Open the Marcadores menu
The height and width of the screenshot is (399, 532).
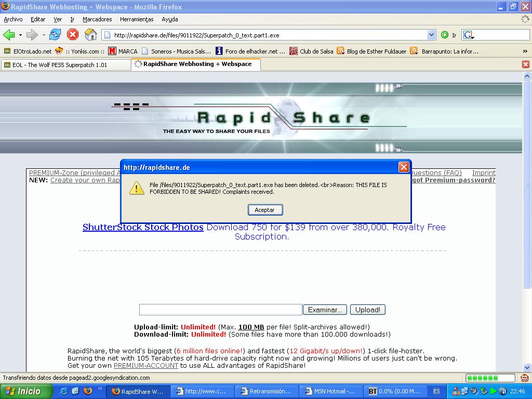[97, 19]
